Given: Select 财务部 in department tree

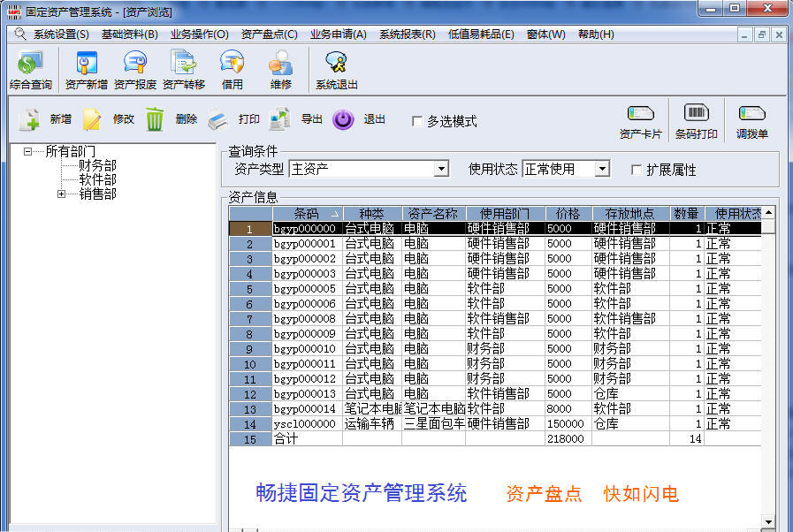Looking at the screenshot, I should point(97,165).
